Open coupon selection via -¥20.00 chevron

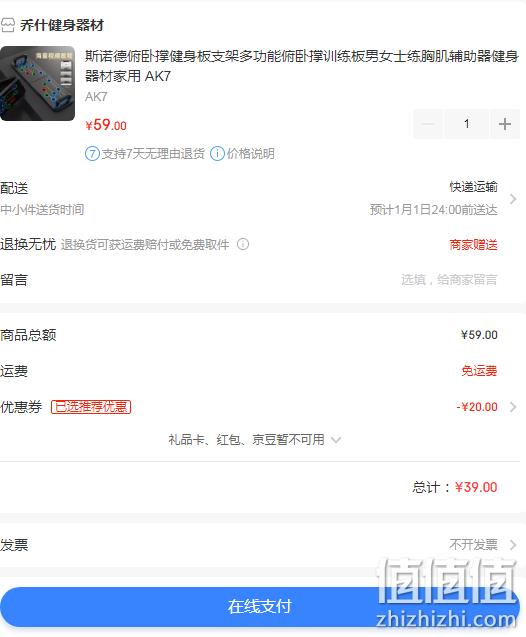click(513, 407)
